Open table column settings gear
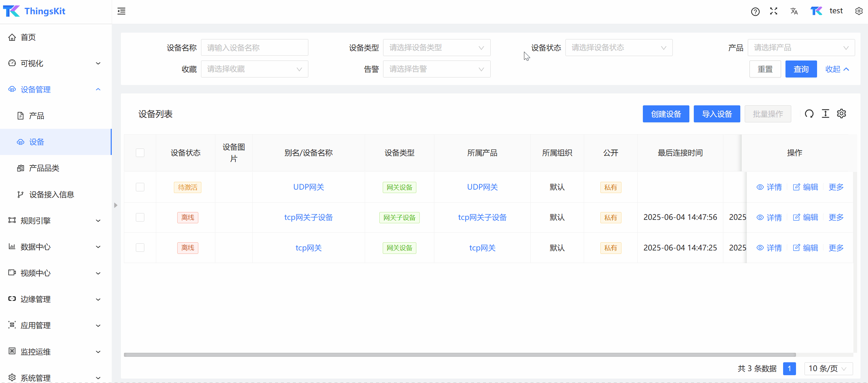The image size is (868, 383). 841,114
